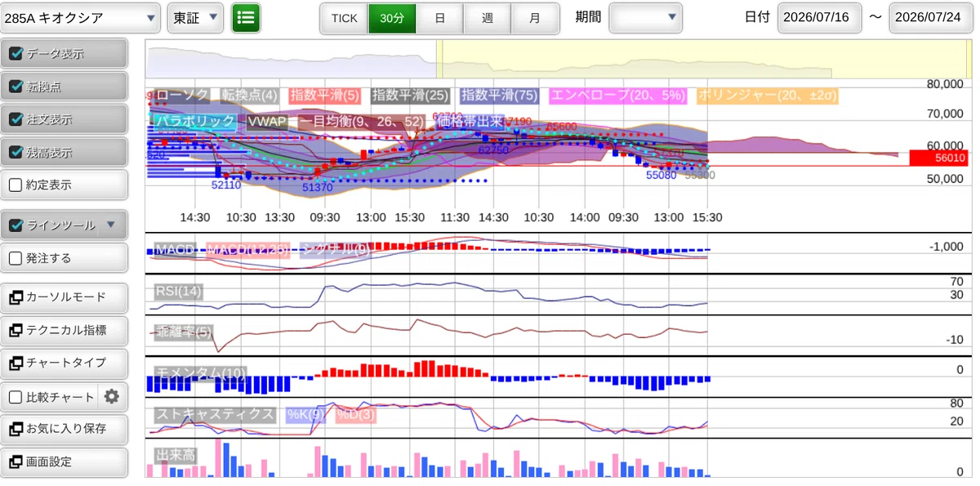This screenshot has width=980, height=486.
Task: Enable the 約定表示 checkbox
Action: (x=16, y=185)
